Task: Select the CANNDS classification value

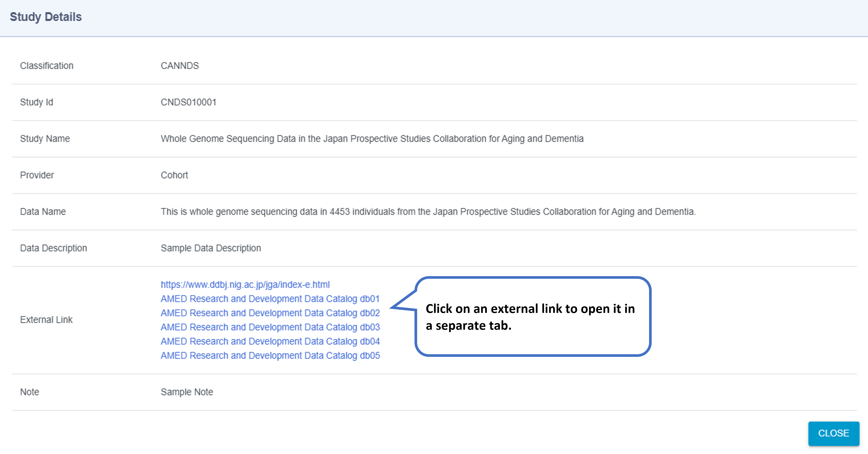Action: [180, 65]
